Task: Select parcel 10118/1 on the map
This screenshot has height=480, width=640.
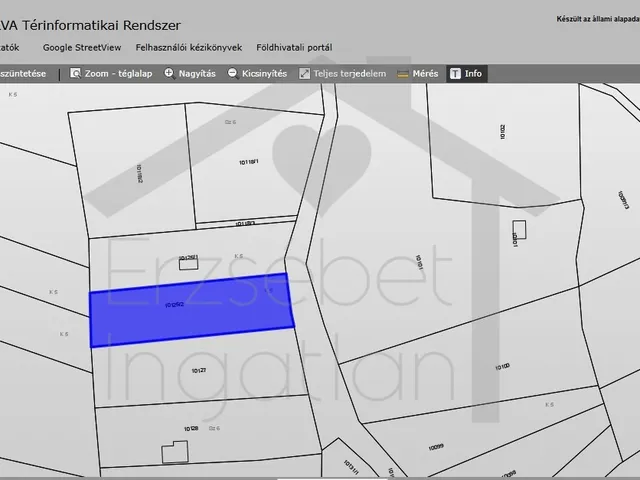Action: click(249, 162)
